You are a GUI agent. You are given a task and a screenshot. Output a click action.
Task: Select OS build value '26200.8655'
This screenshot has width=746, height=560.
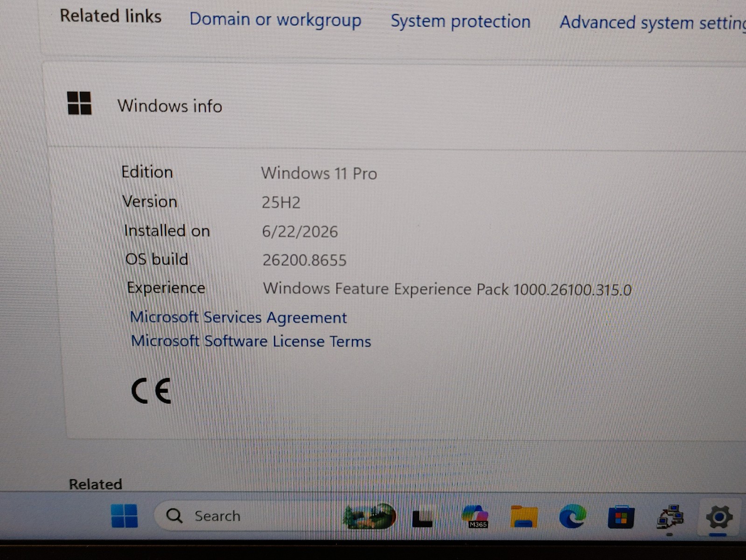[305, 260]
